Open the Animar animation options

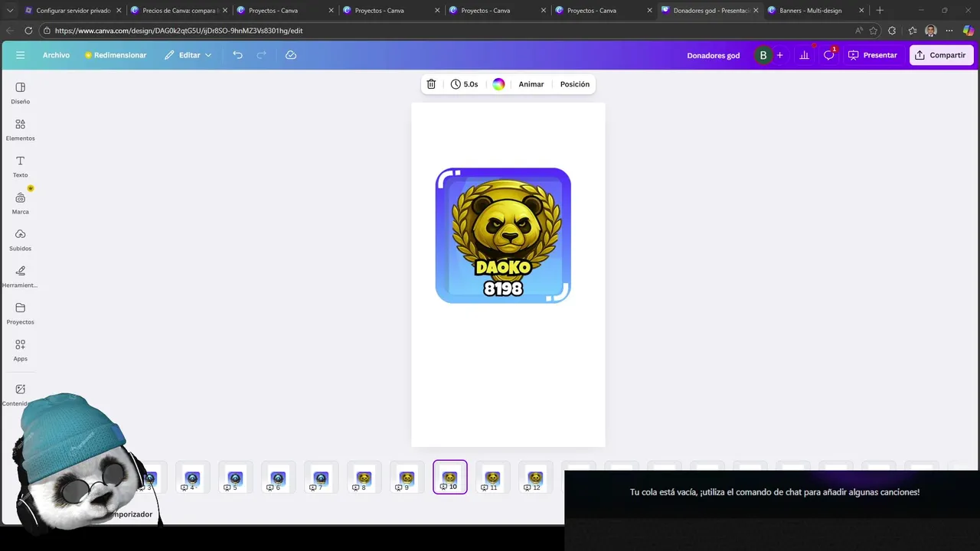(x=531, y=84)
